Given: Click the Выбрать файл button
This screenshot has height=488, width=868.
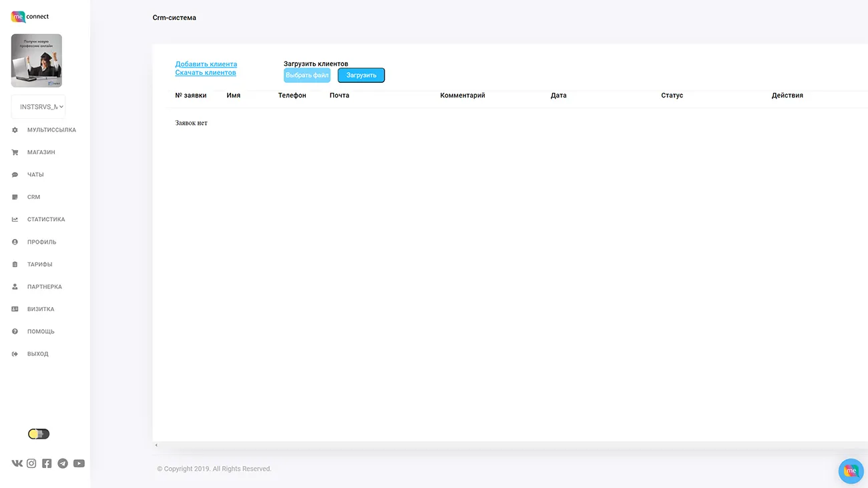Looking at the screenshot, I should (307, 75).
